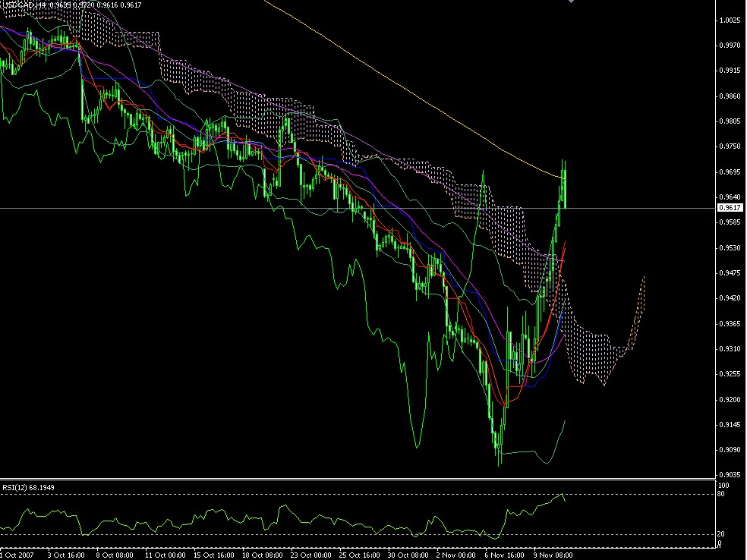The width and height of the screenshot is (747, 560).
Task: Click the RSI overbought level label 80
Action: point(721,494)
